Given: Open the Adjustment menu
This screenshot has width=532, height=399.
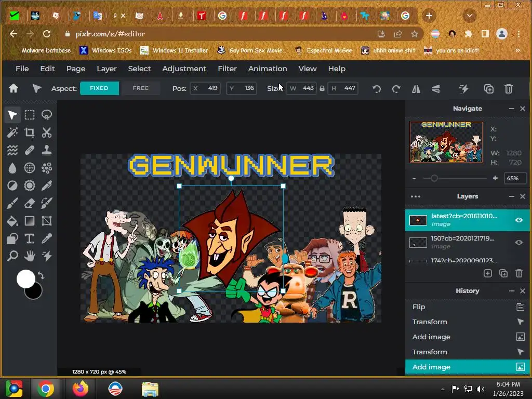Looking at the screenshot, I should (x=184, y=69).
